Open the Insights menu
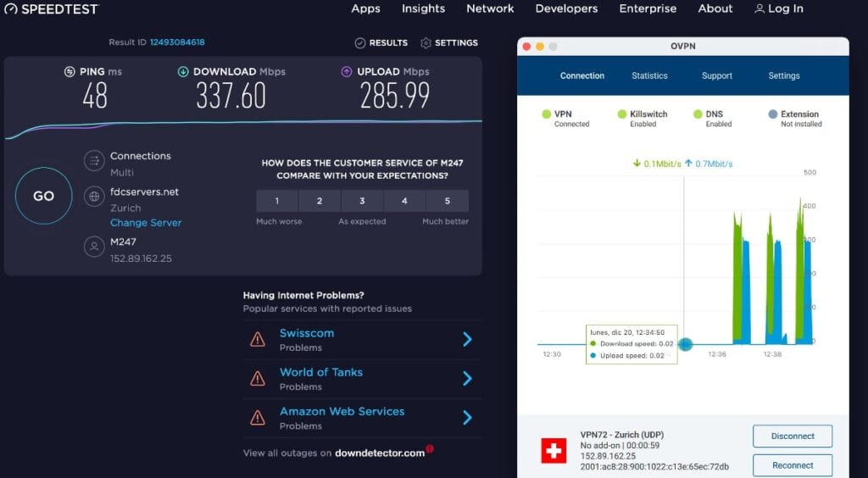 click(x=424, y=8)
